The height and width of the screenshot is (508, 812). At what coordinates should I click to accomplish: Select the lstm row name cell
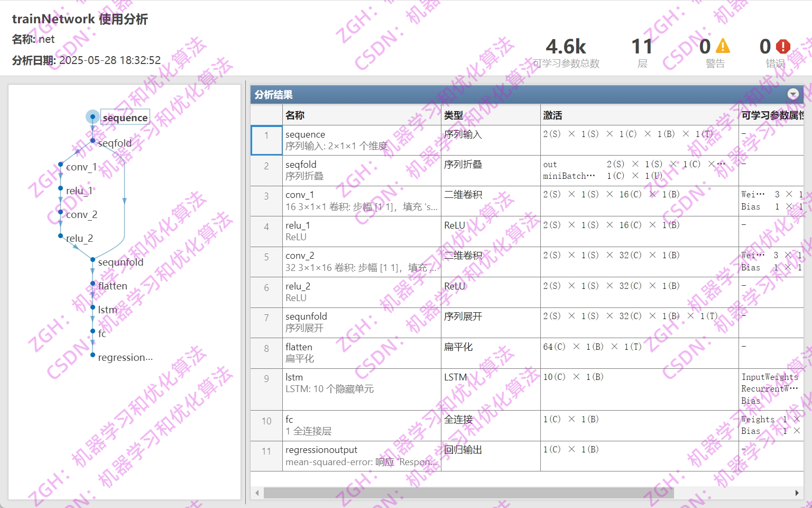(x=362, y=389)
